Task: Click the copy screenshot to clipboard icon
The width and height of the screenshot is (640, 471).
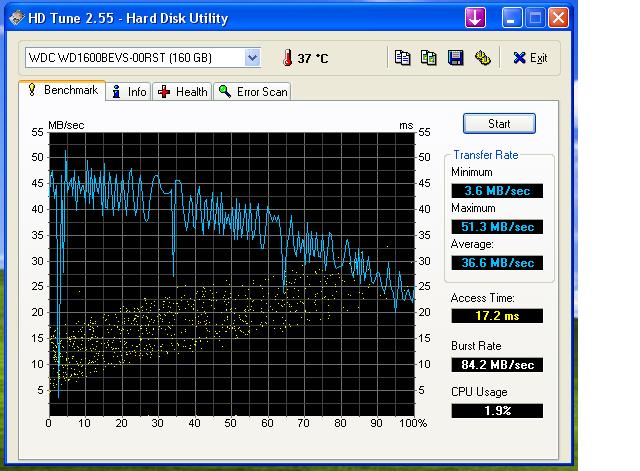Action: pyautogui.click(x=429, y=58)
